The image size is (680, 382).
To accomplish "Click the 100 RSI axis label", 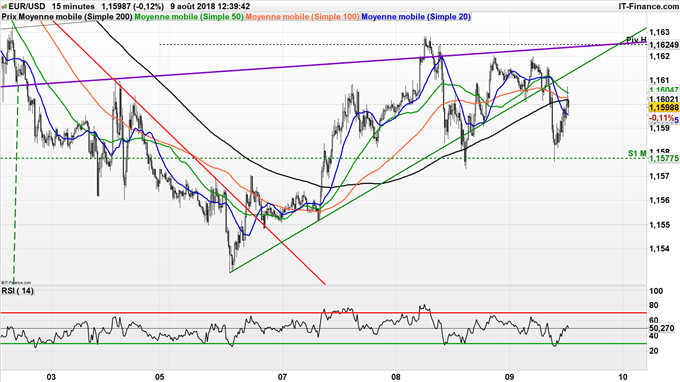I will 656,291.
